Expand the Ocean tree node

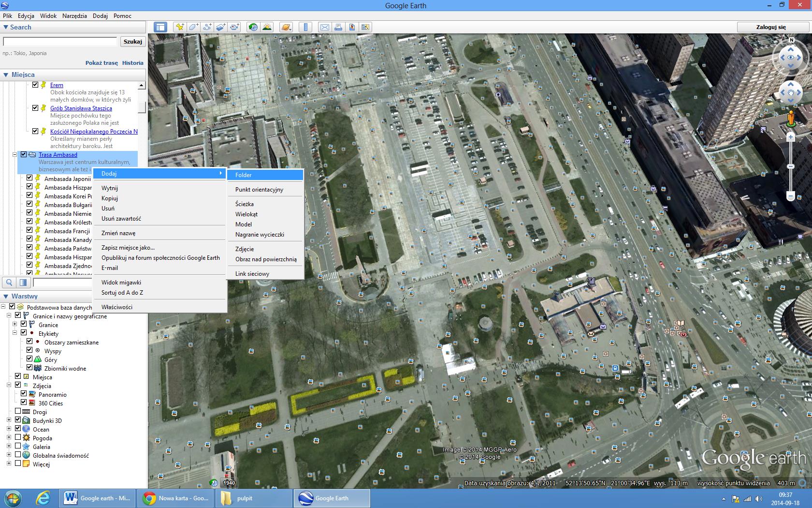(9, 429)
